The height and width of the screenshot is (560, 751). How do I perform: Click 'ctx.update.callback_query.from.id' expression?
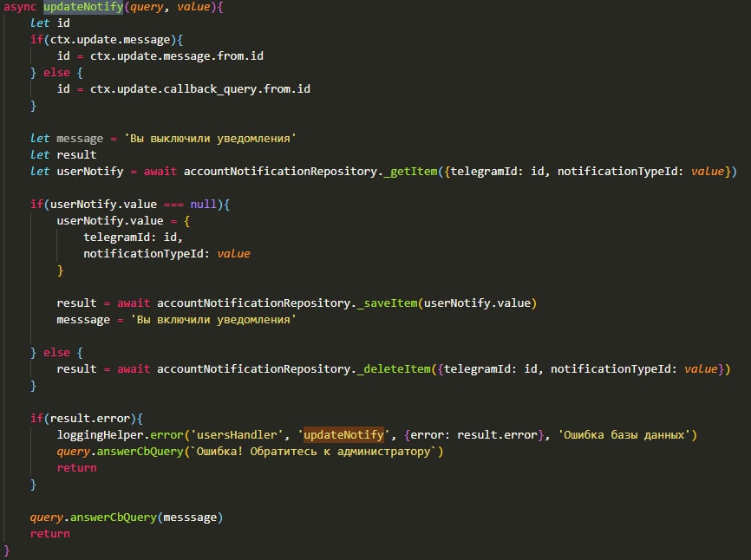200,89
